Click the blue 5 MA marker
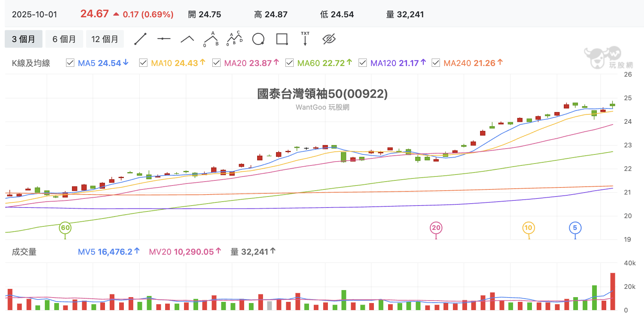The height and width of the screenshot is (316, 644). 575,228
